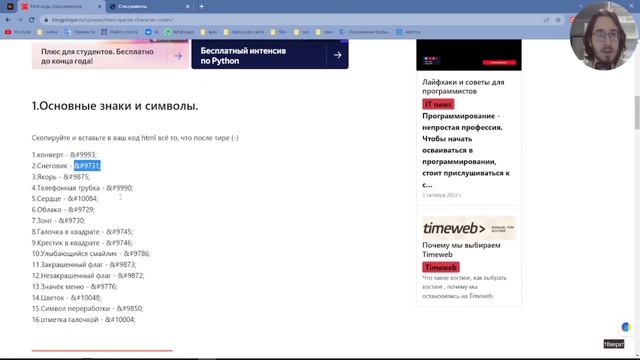Click the line 6.Облако - &#9729;
The image size is (640, 360).
(63, 209)
